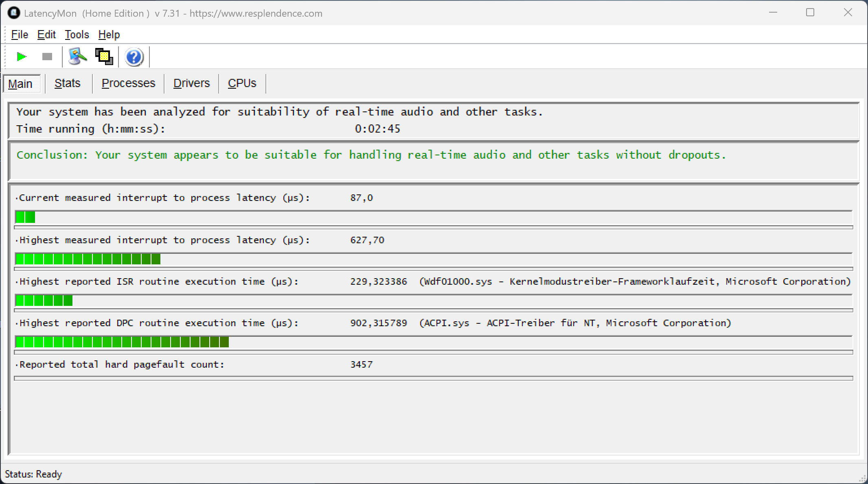This screenshot has height=484, width=868.
Task: Click the highest interrupt to process latency bar
Action: 88,259
